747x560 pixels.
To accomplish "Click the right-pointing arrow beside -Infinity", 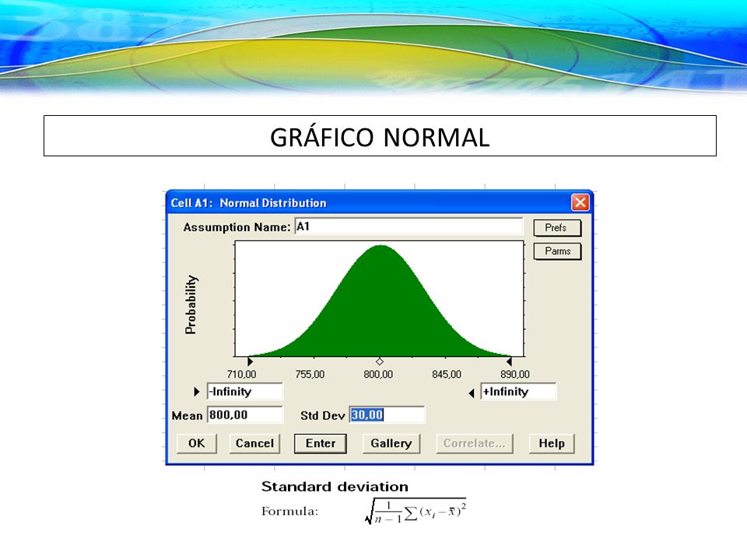I will (196, 392).
